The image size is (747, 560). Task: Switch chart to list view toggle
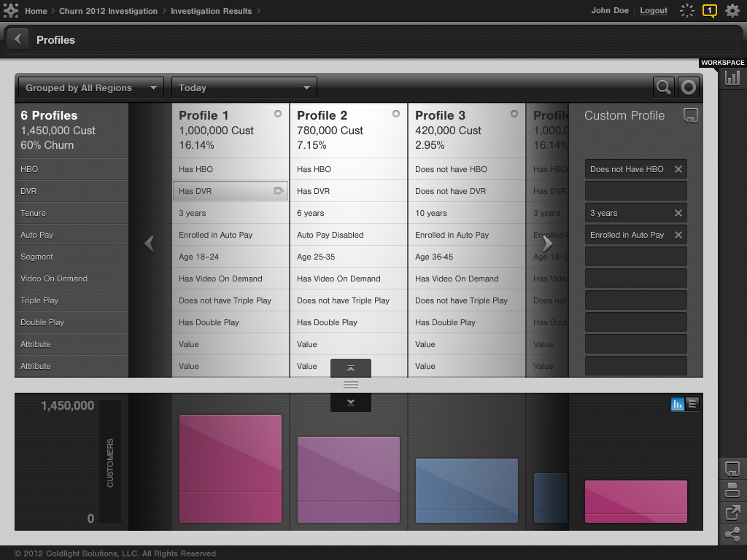[692, 403]
